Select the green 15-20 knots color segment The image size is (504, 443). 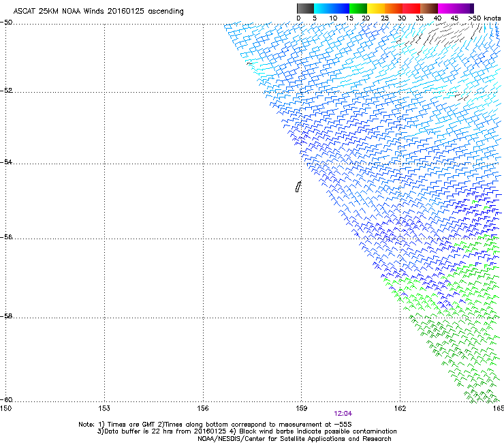358,8
